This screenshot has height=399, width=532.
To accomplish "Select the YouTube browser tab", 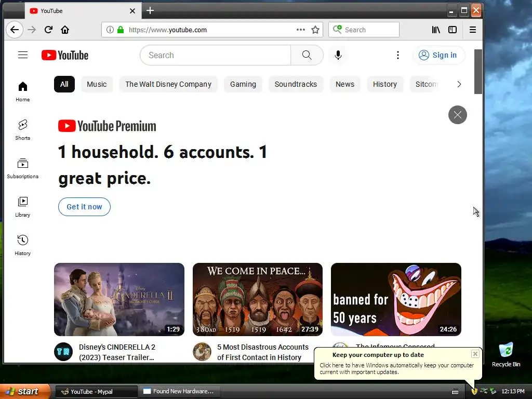I will click(x=83, y=11).
